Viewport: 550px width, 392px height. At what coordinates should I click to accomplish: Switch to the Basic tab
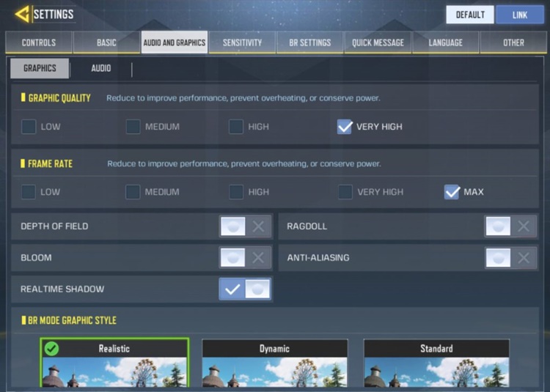pyautogui.click(x=106, y=42)
